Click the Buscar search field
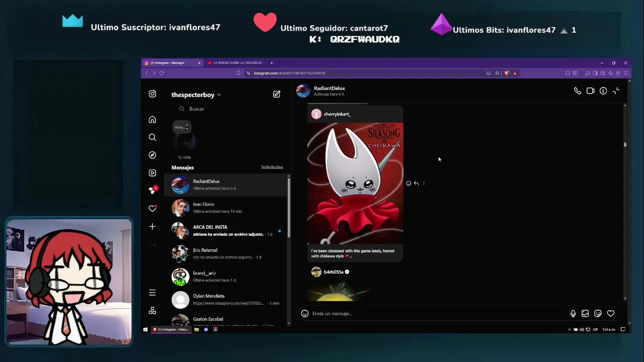Image resolution: width=644 pixels, height=362 pixels. [226, 109]
